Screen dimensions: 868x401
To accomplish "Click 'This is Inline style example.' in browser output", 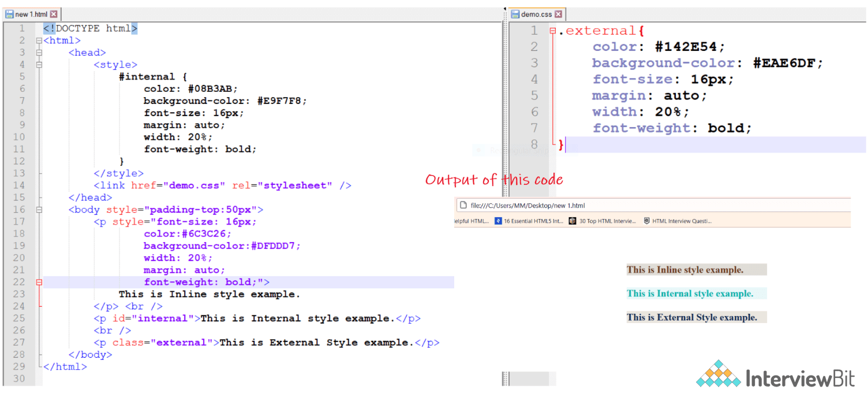I will 685,270.
